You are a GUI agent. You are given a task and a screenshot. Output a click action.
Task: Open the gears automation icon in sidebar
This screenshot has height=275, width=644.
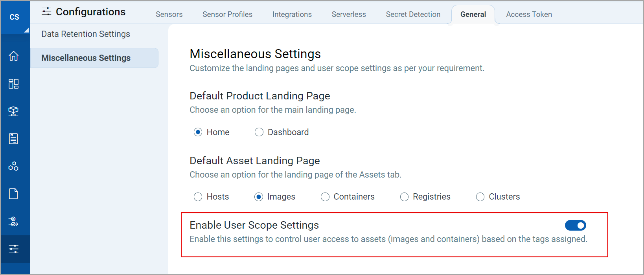[x=14, y=222]
